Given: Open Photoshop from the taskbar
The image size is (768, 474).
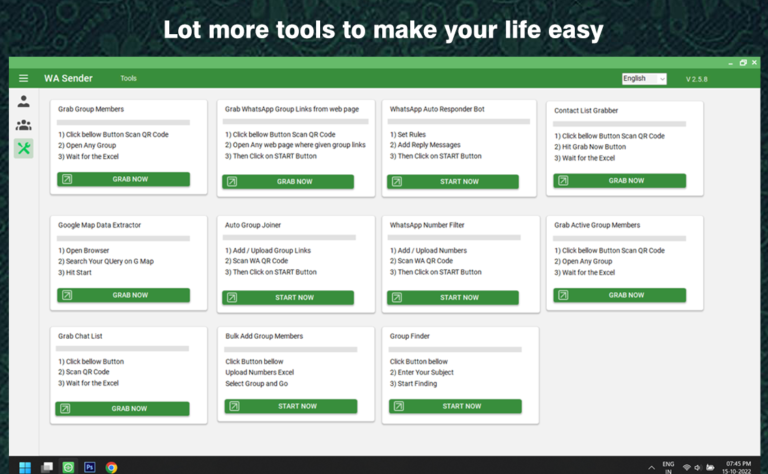Looking at the screenshot, I should point(90,466).
